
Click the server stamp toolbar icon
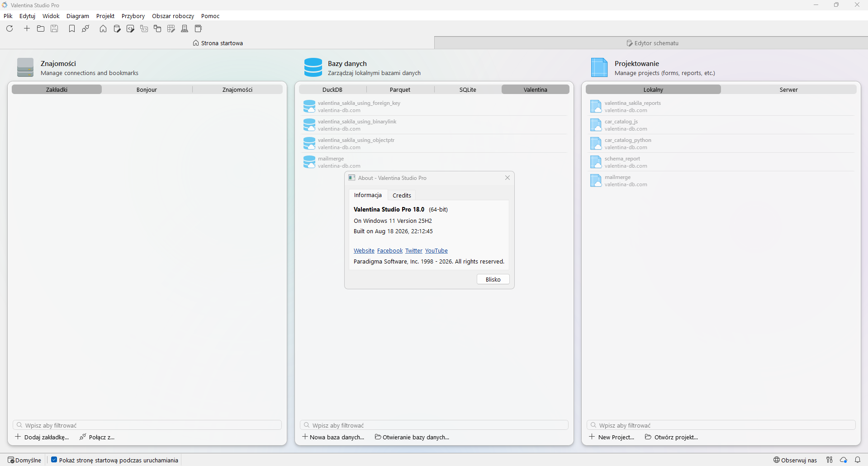click(x=185, y=28)
